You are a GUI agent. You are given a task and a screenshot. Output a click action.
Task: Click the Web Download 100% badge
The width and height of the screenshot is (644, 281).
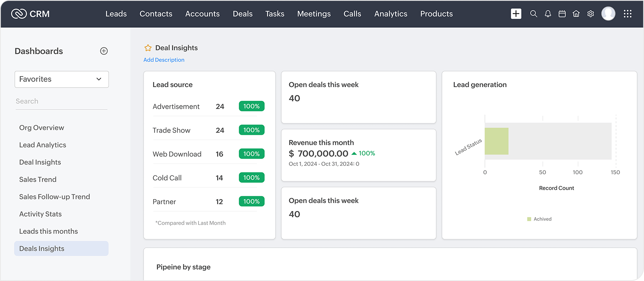(x=252, y=154)
